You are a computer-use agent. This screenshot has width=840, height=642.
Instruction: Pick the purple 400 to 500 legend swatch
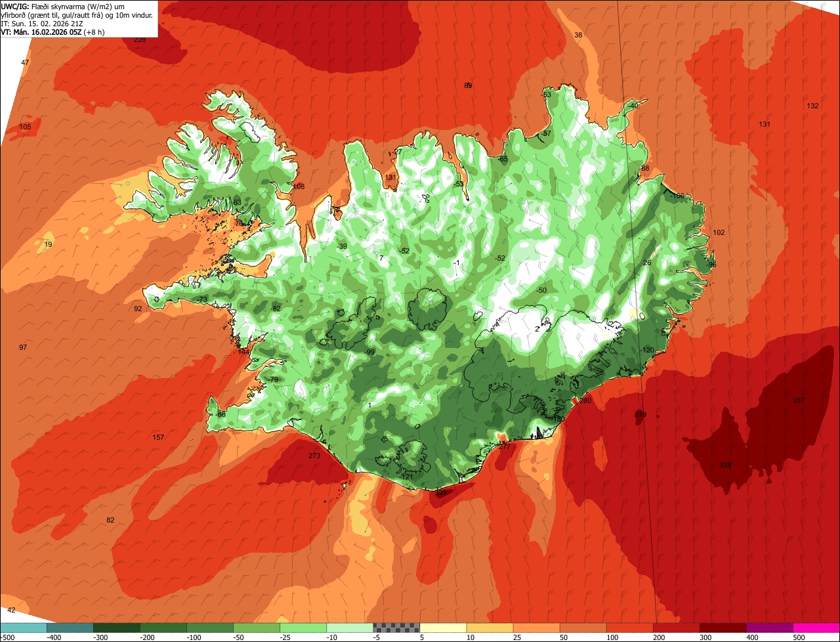pyautogui.click(x=770, y=628)
